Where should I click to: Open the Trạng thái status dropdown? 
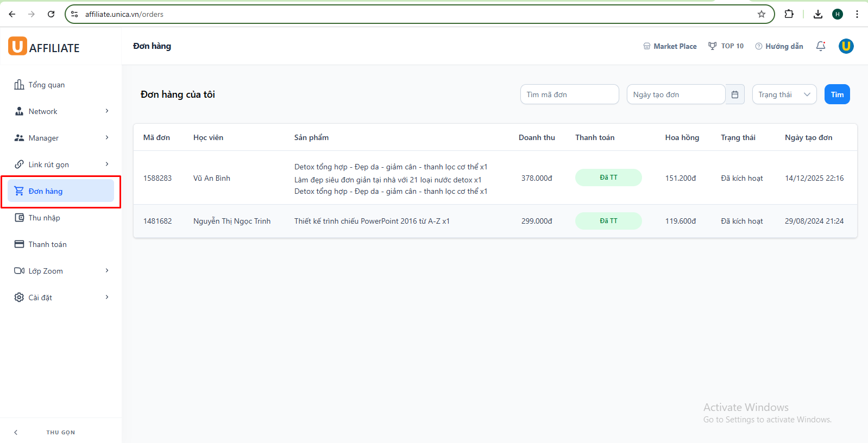[x=784, y=94]
